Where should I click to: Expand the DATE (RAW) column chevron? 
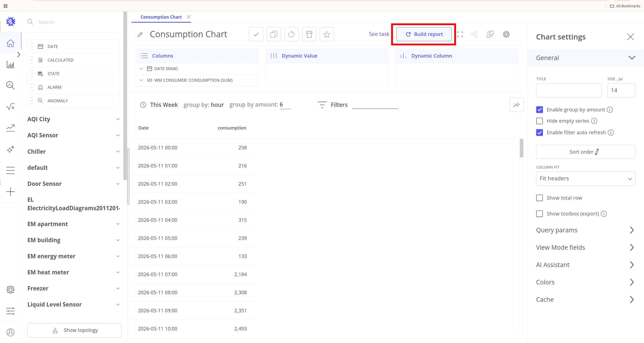click(x=141, y=69)
